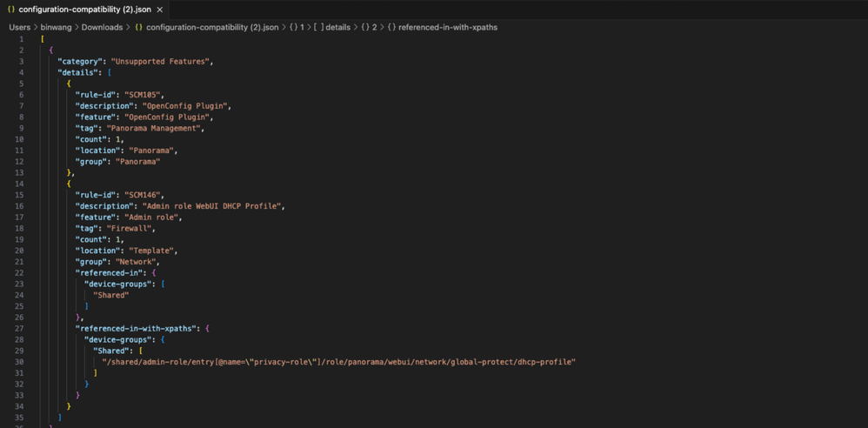Click the opening bracket on line 1
Image resolution: width=868 pixels, height=428 pixels.
pyautogui.click(x=42, y=39)
